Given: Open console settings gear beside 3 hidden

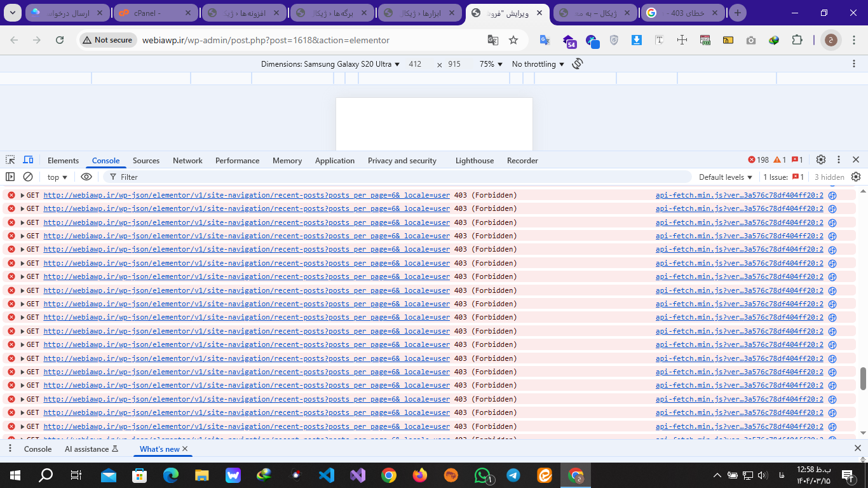Looking at the screenshot, I should (x=856, y=177).
